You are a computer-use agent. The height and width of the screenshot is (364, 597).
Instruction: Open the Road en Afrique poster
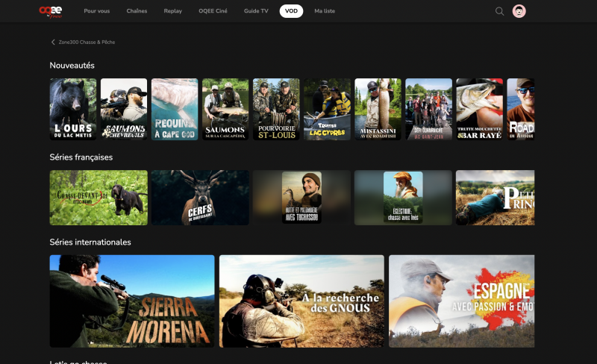coord(521,110)
